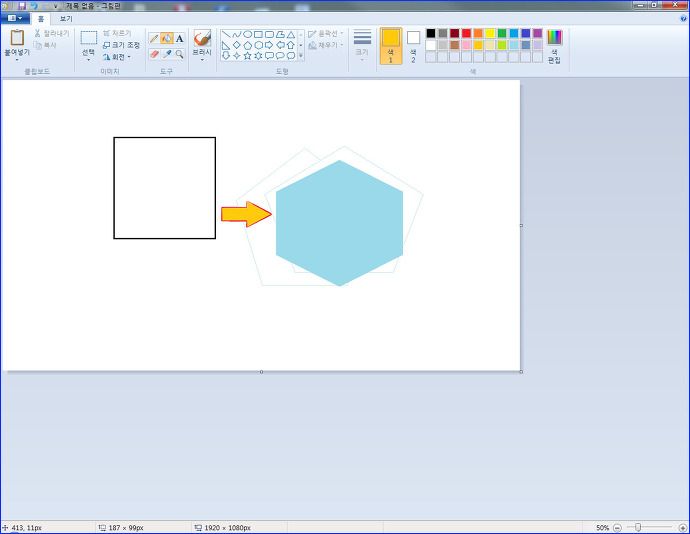Screen dimensions: 690x534
Task: Choose the Left arrow shape
Action: [280, 45]
